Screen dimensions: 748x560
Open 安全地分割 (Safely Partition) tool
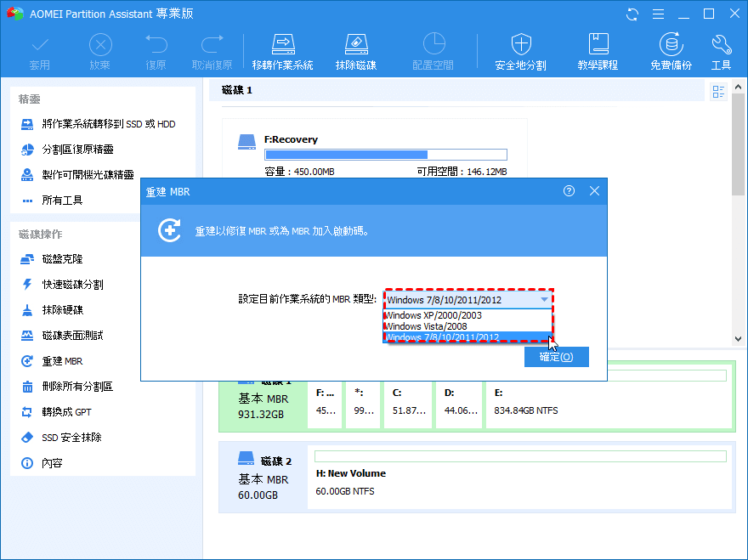pyautogui.click(x=520, y=52)
